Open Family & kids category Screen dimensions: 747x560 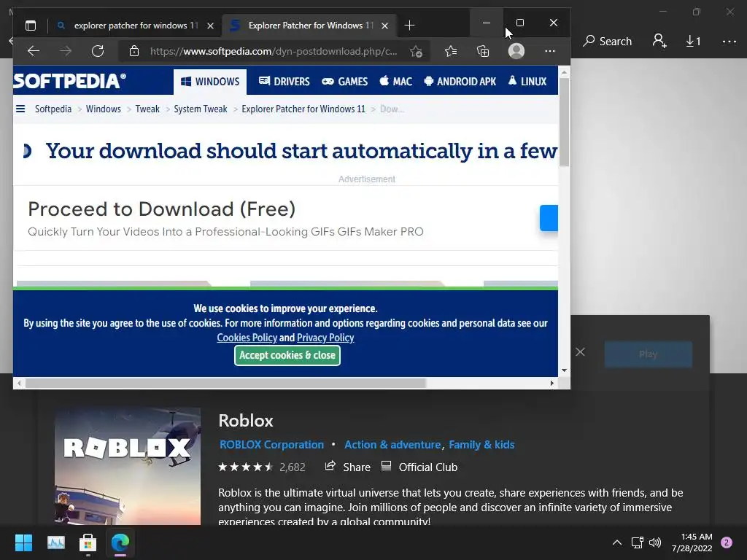pyautogui.click(x=481, y=445)
